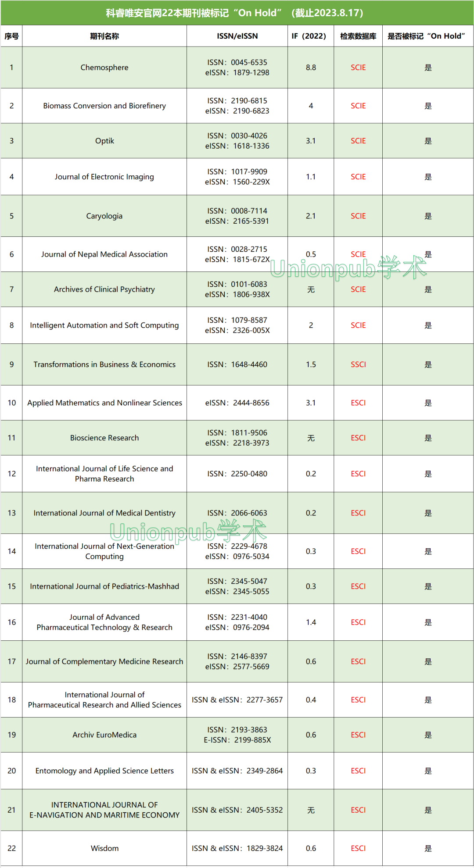Select row number 22 cell

click(11, 848)
